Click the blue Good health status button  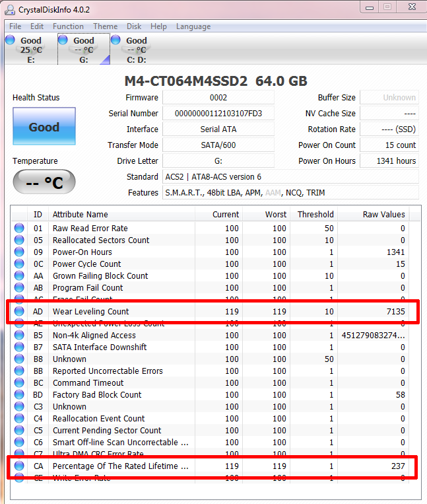44,126
